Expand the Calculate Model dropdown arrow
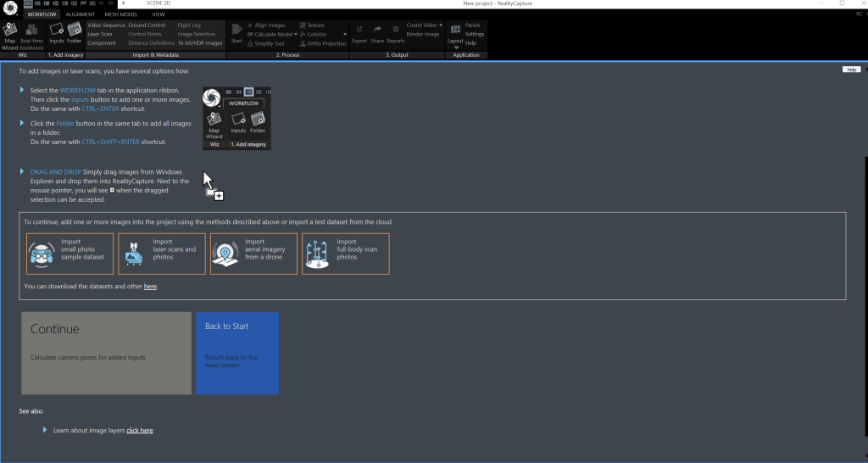This screenshot has height=463, width=868. [x=296, y=34]
